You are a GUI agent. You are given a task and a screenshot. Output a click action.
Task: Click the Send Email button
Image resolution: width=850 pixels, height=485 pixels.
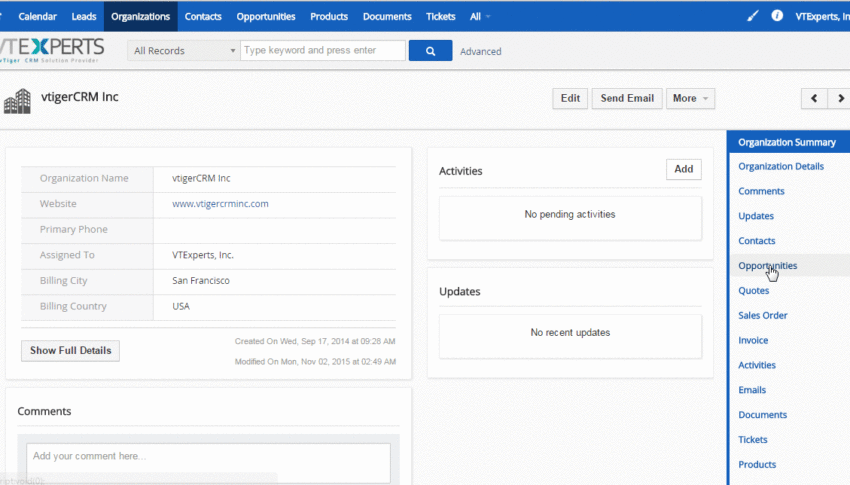[627, 99]
